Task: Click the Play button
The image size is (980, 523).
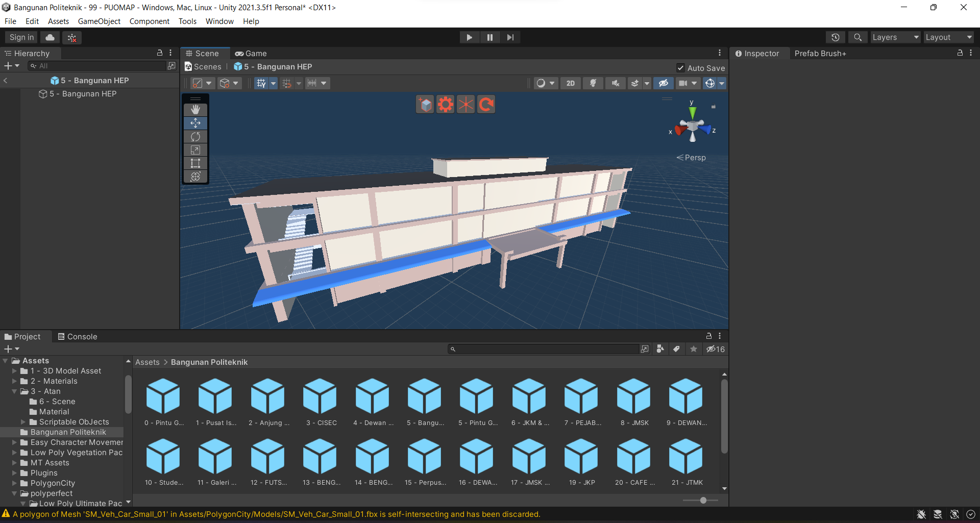Action: pyautogui.click(x=469, y=37)
